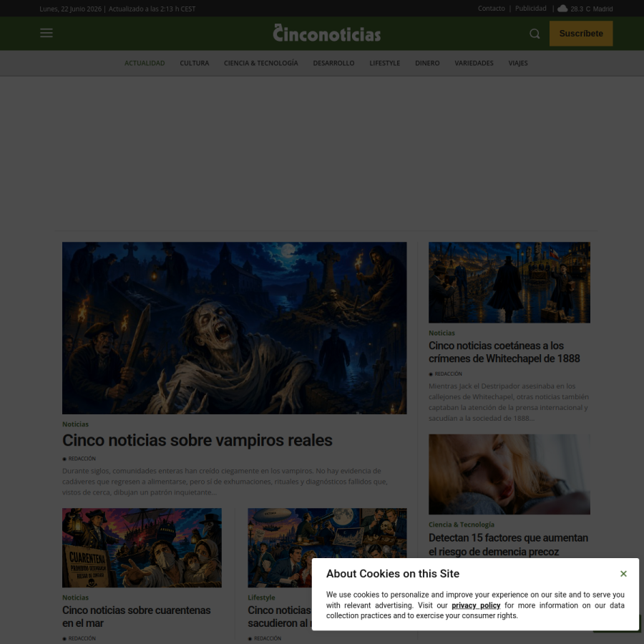644x644 pixels.
Task: Open headline about cuarentenas en el mar
Action: (x=137, y=617)
